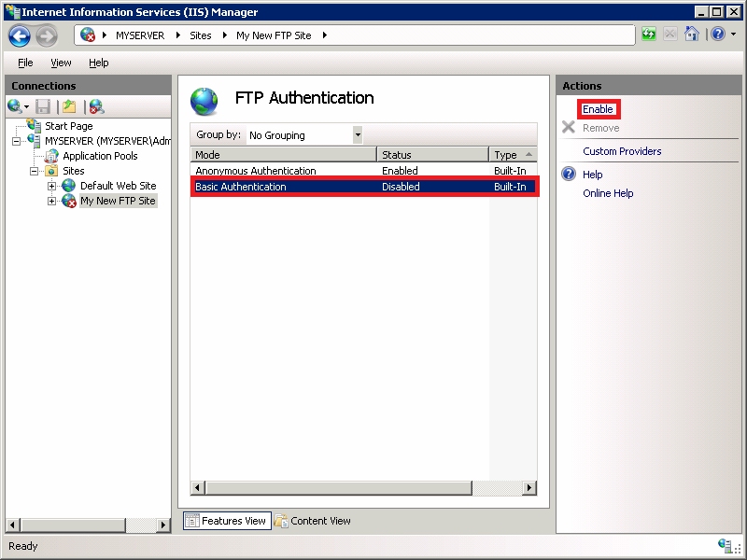Viewport: 747px width, 560px height.
Task: Click Enable in the Actions pane
Action: pyautogui.click(x=598, y=109)
